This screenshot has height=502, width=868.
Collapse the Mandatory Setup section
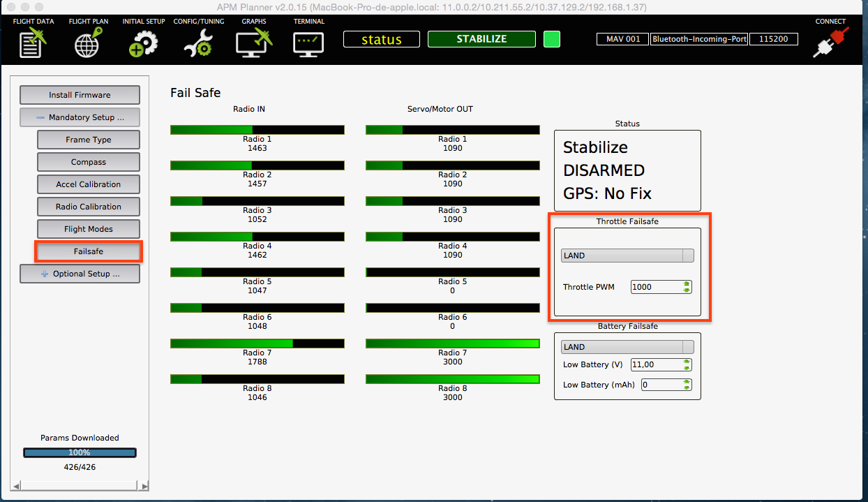tap(80, 117)
